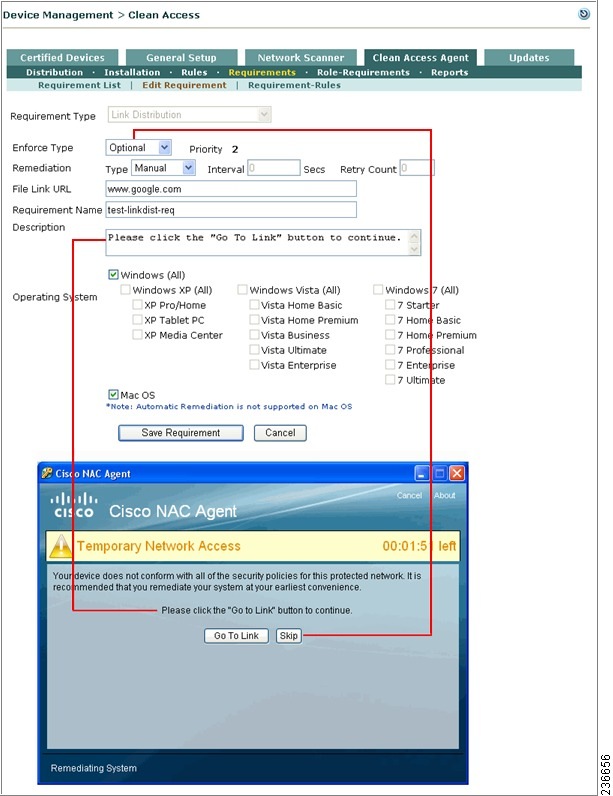
Task: Go to Edit Requirement
Action: click(184, 85)
